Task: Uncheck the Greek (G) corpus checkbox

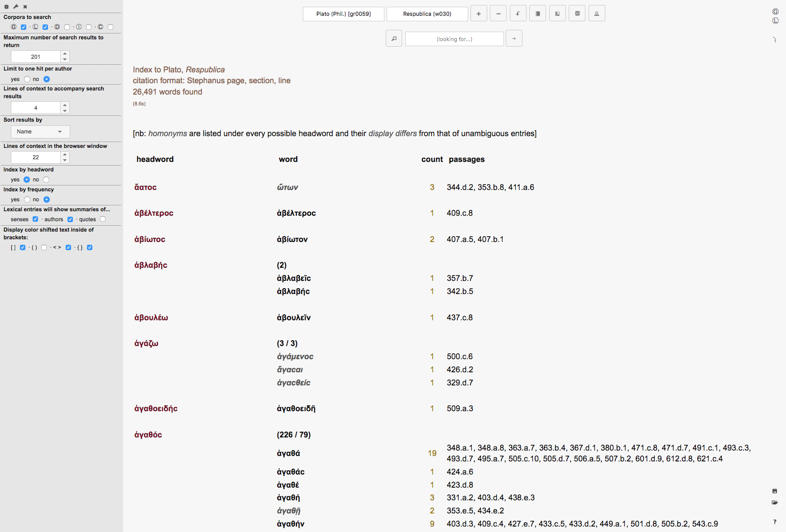Action: click(24, 27)
